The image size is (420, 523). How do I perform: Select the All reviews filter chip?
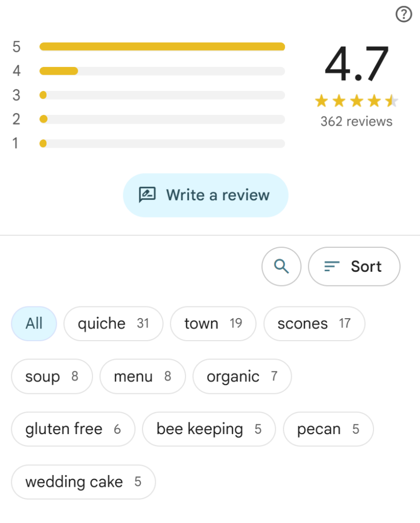(x=34, y=323)
